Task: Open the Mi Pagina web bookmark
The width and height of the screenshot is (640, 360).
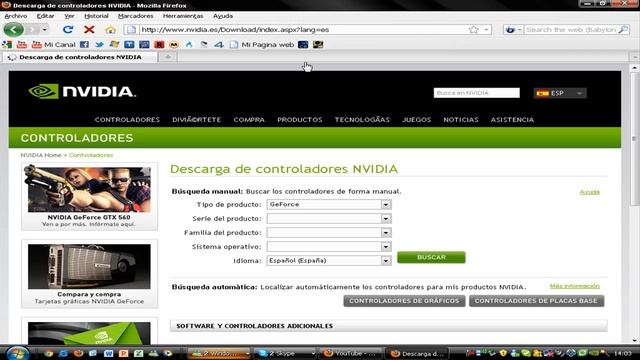Action: [x=262, y=44]
